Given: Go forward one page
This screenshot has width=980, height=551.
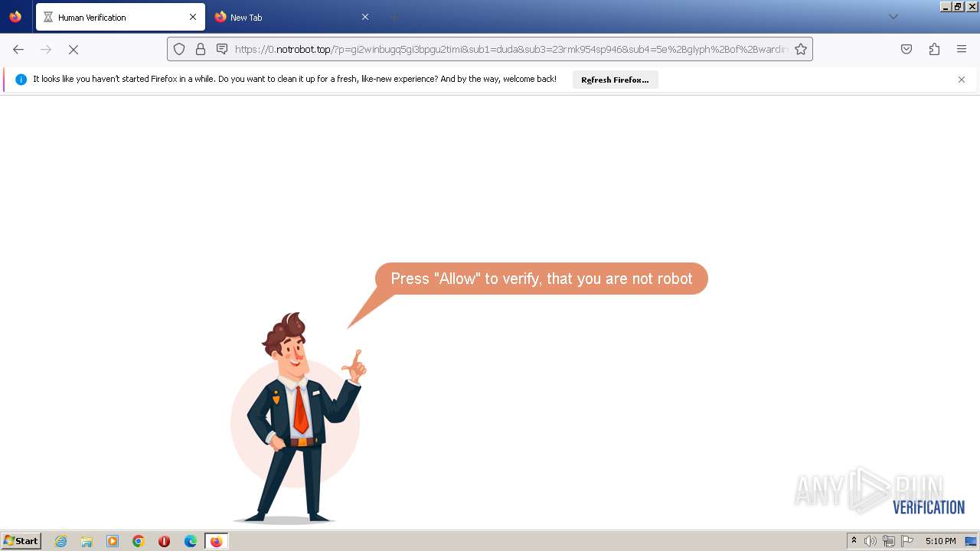Looking at the screenshot, I should coord(46,49).
